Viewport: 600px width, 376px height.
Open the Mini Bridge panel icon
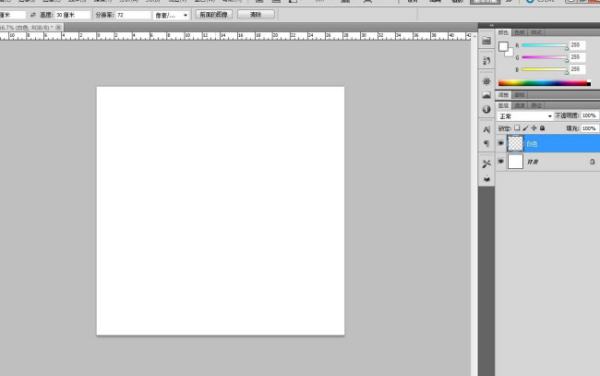point(486,41)
